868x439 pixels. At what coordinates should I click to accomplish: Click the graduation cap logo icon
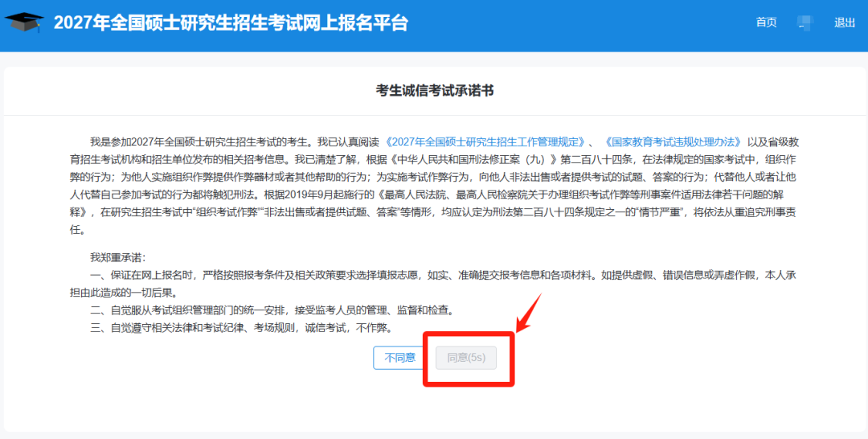coord(24,22)
